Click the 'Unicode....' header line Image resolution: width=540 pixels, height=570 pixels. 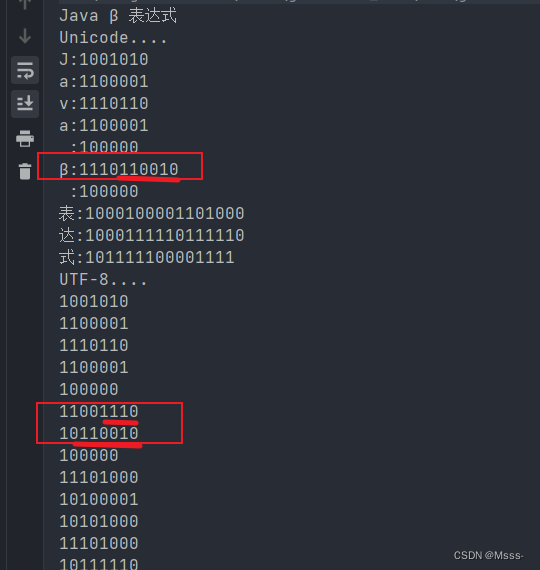[x=113, y=38]
